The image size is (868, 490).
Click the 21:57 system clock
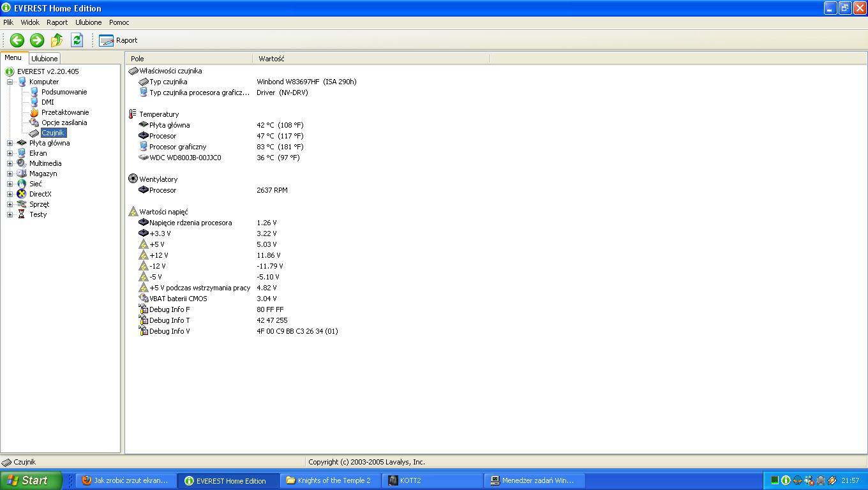pyautogui.click(x=850, y=480)
